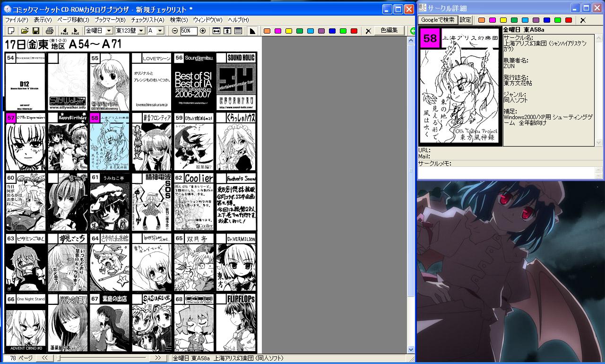Choose yellow swatch in サークル詳細 window
605x364 pixels.
point(503,20)
